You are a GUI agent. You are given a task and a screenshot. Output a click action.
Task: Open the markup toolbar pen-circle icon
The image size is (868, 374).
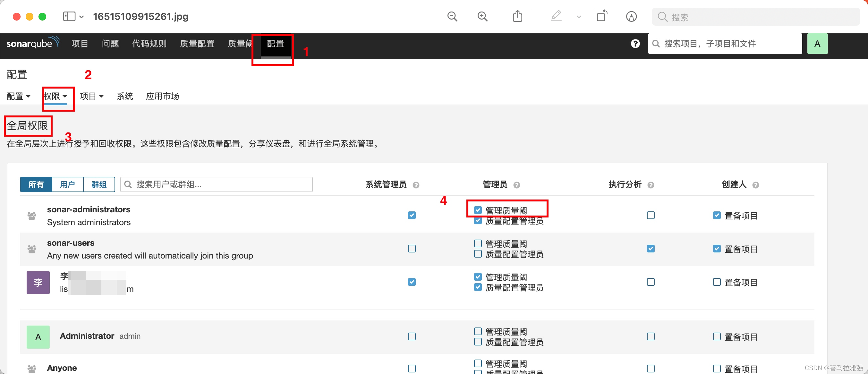pos(631,16)
